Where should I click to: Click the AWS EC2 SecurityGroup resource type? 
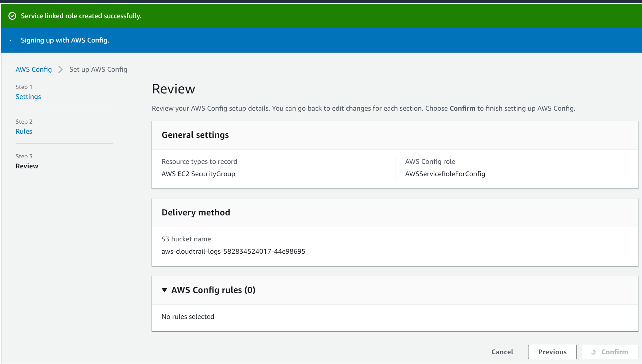tap(198, 174)
